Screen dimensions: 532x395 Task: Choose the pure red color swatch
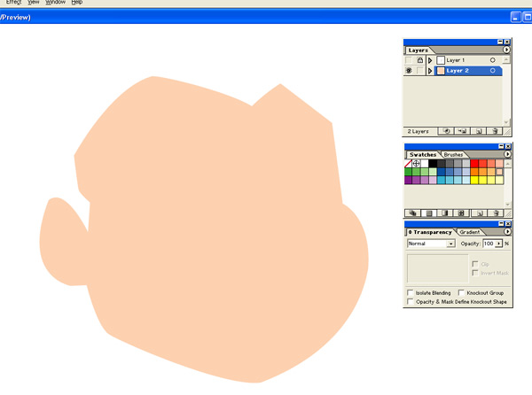[x=474, y=164]
